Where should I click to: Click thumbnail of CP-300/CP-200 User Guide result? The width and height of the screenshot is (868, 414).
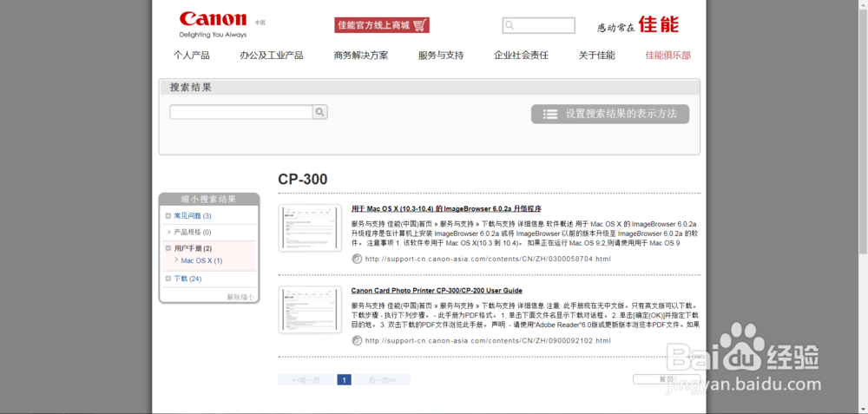[x=310, y=309]
